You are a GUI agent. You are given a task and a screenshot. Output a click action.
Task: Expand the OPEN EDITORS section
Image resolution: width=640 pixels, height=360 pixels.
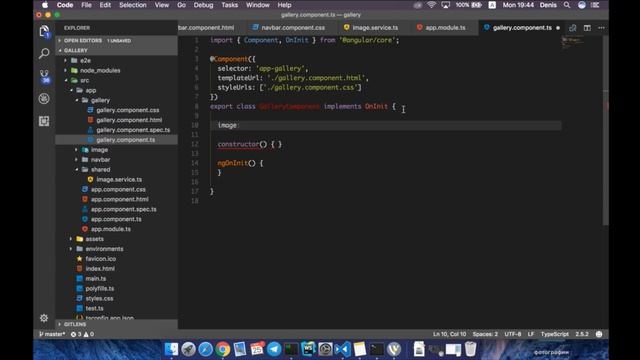(x=116, y=40)
